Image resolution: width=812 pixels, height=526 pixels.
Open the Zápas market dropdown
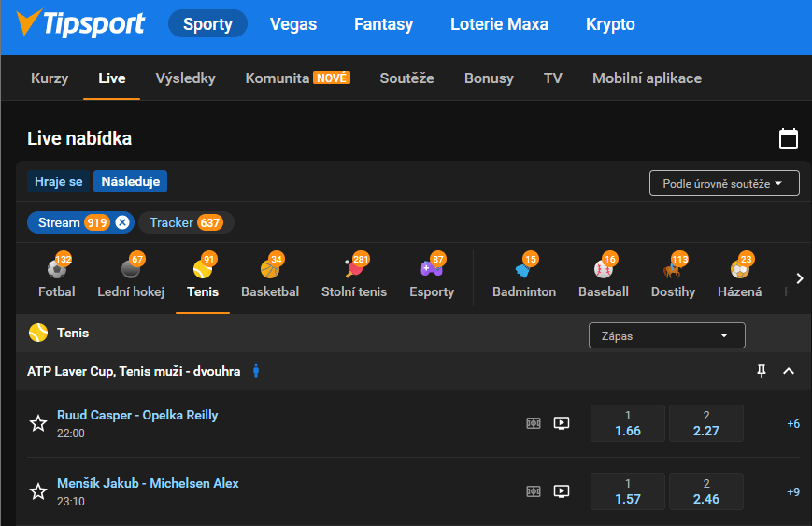666,335
